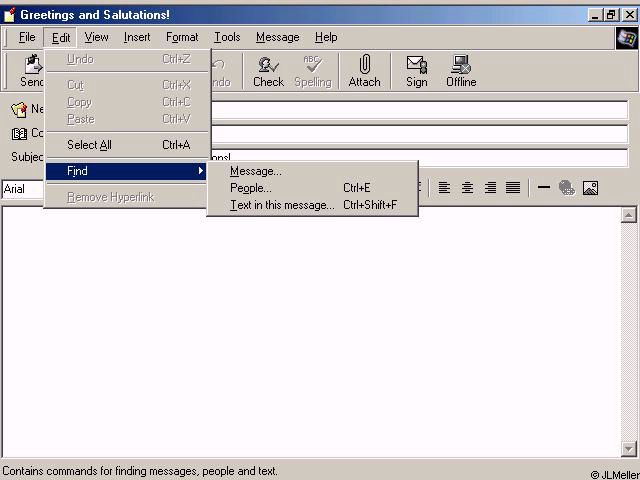Open the File menu
The height and width of the screenshot is (480, 640).
pyautogui.click(x=27, y=37)
